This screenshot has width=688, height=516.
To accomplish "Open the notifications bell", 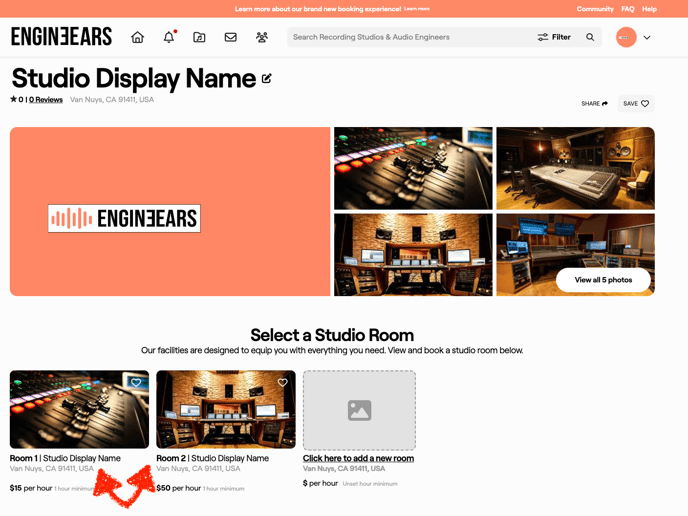I will [x=169, y=37].
